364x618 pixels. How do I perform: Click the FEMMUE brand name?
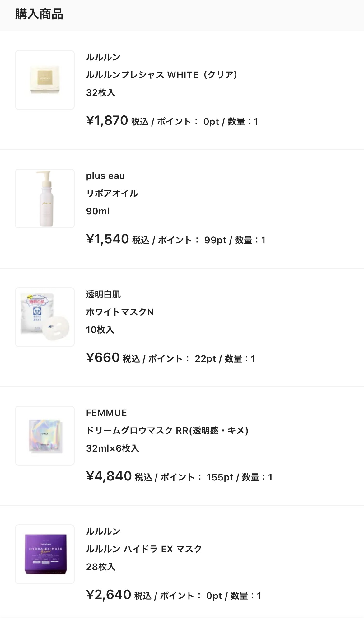[106, 413]
